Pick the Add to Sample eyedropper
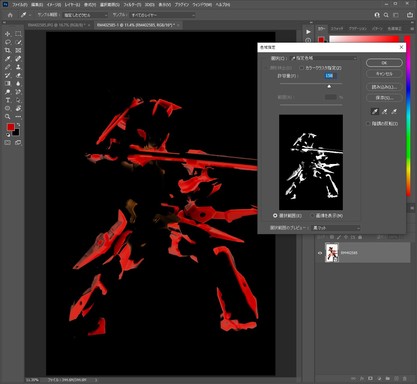Viewport: 417px width, 384px height. click(385, 112)
